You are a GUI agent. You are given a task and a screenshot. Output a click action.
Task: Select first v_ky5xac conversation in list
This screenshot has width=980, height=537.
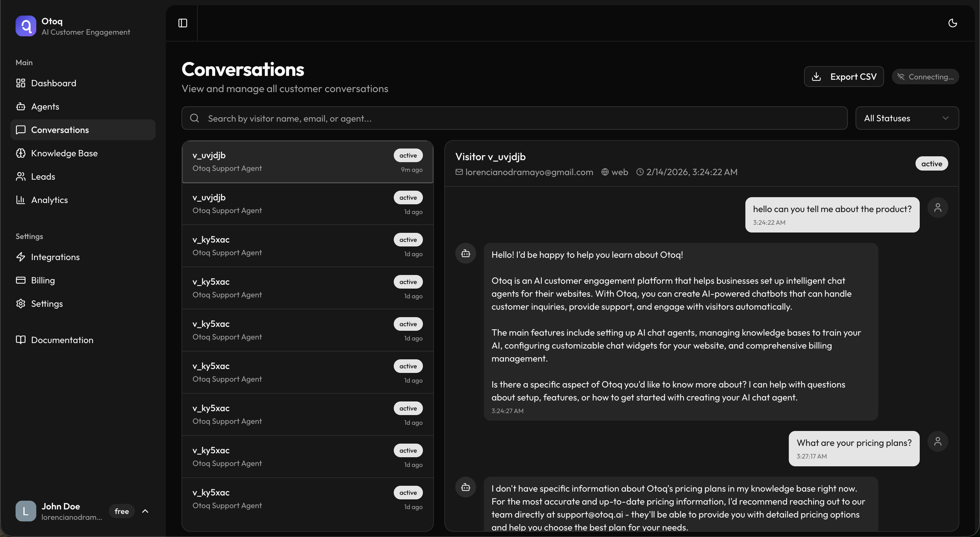pyautogui.click(x=307, y=246)
